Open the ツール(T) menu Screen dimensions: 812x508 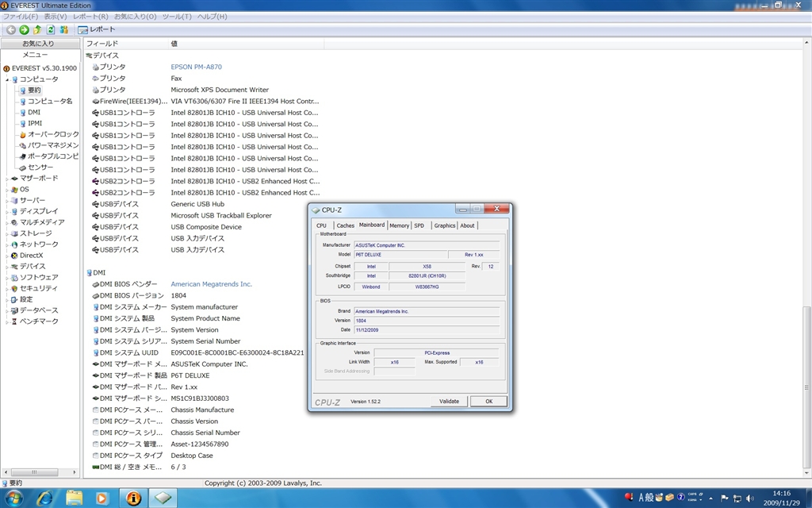(x=176, y=17)
